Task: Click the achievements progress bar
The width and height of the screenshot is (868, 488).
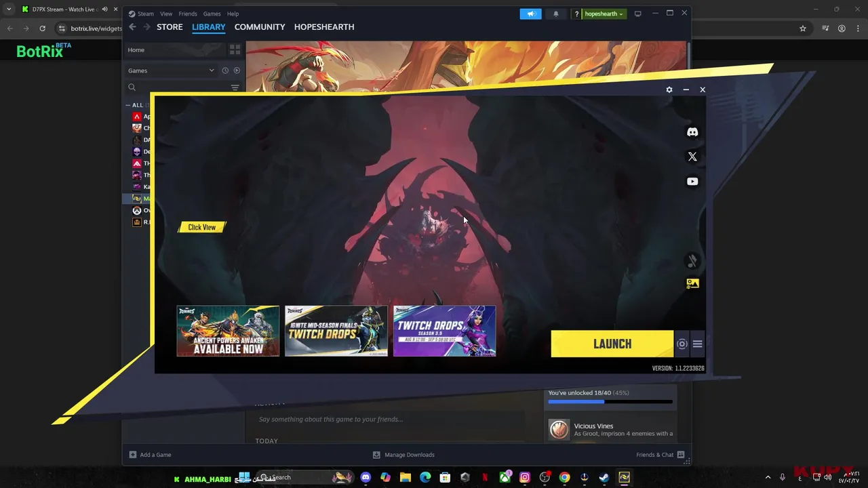Action: [610, 402]
